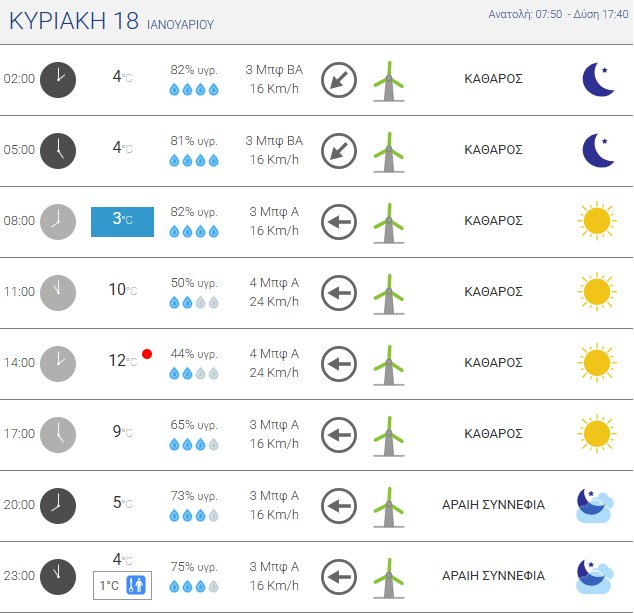This screenshot has height=613, width=634.
Task: Click the cloudy night icon at 20:00
Action: tap(595, 505)
